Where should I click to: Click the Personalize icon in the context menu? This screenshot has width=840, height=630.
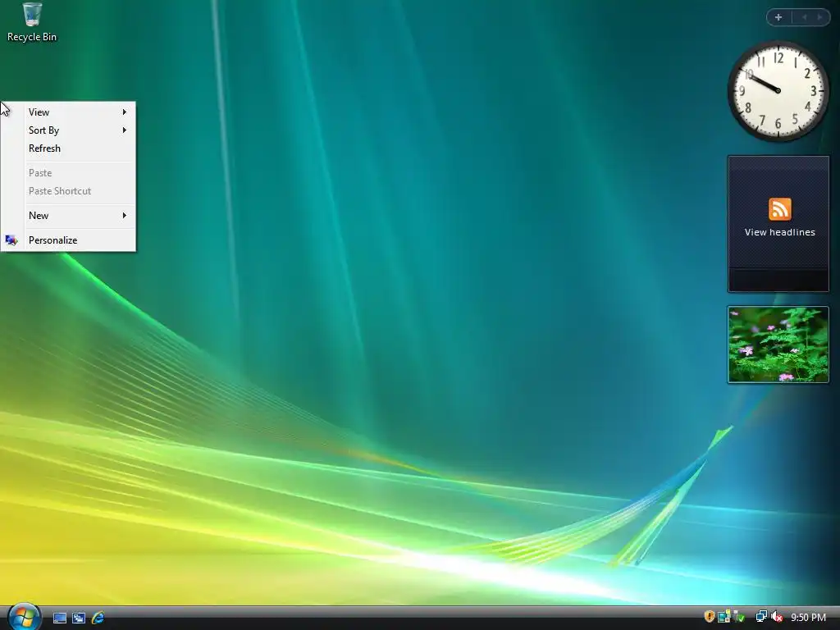point(11,240)
